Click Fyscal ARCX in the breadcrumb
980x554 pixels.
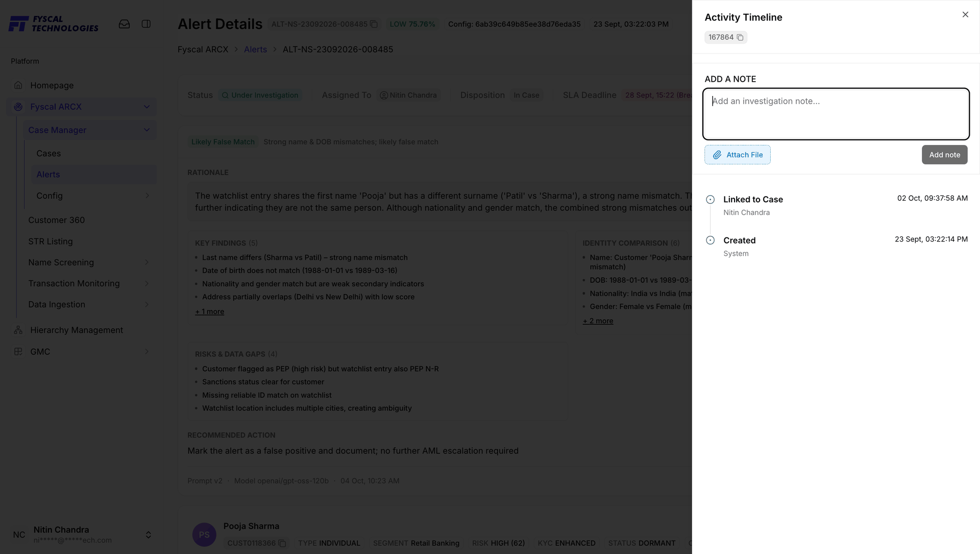(x=203, y=50)
